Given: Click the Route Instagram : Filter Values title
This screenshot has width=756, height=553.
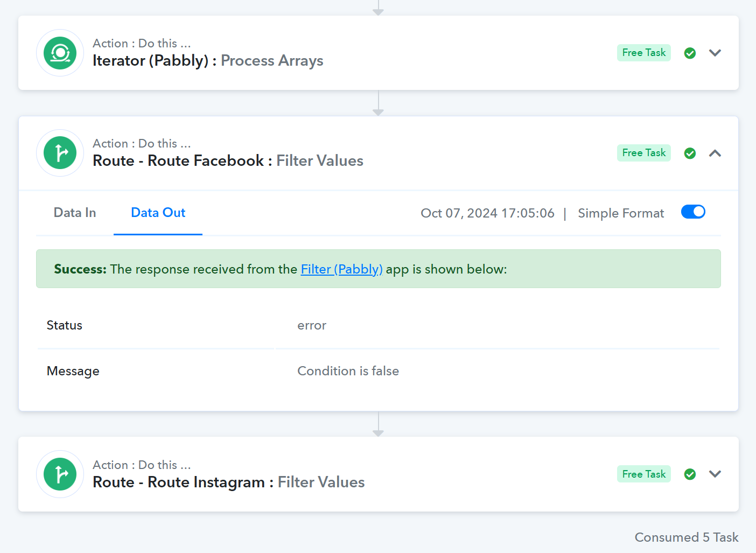Looking at the screenshot, I should click(x=229, y=482).
